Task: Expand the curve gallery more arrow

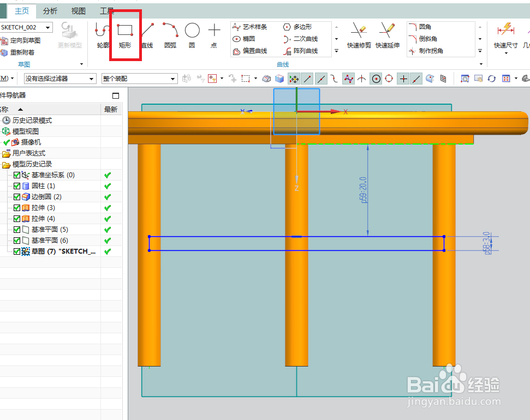Action: [336, 51]
